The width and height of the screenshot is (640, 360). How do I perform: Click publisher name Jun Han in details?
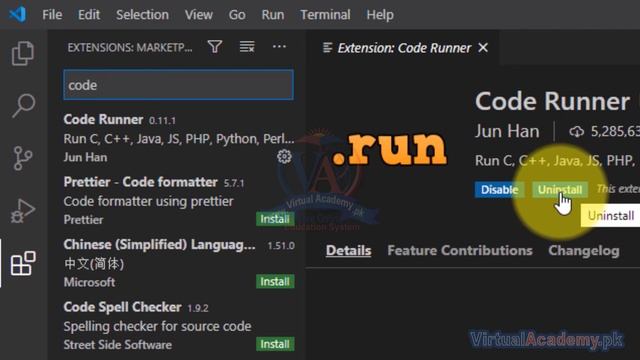pyautogui.click(x=507, y=131)
